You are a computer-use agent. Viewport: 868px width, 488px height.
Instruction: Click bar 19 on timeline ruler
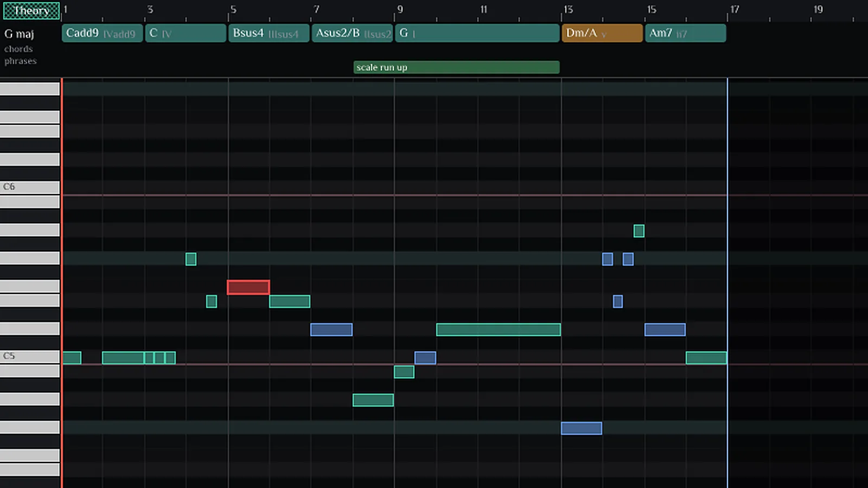818,9
